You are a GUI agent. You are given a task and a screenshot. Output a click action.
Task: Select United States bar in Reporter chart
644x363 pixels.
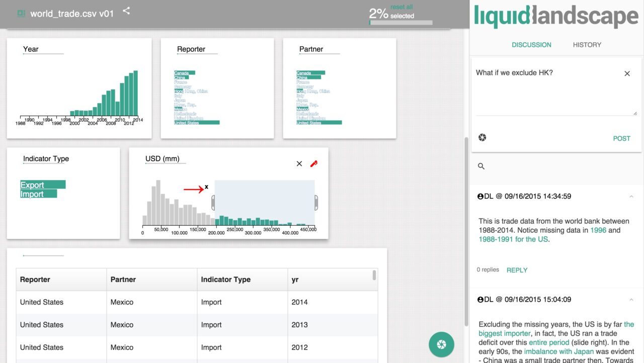coord(197,123)
